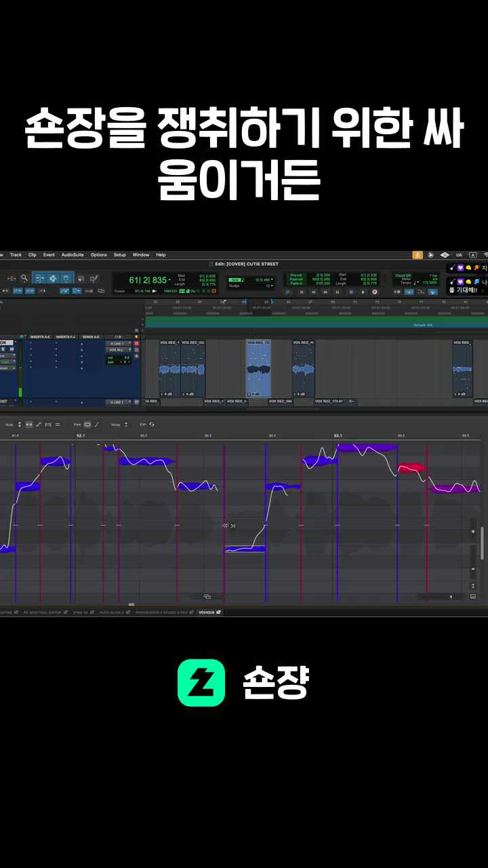Select the slanted-line View icon in Vovious
488x868 pixels.
coord(97,425)
